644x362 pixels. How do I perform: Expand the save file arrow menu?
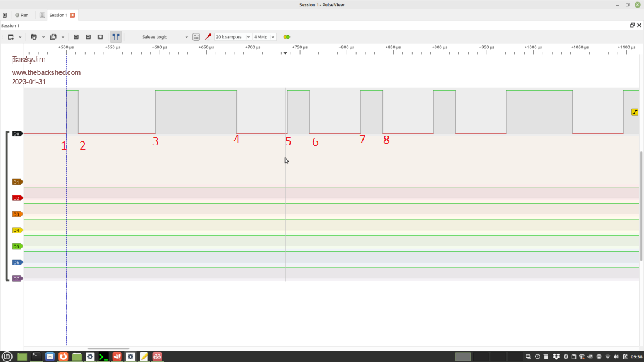(x=63, y=37)
